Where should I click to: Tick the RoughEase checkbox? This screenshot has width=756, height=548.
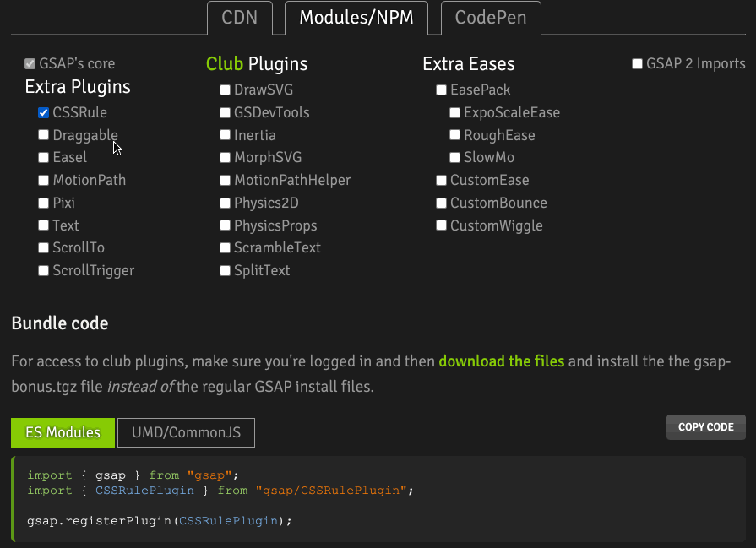(454, 135)
